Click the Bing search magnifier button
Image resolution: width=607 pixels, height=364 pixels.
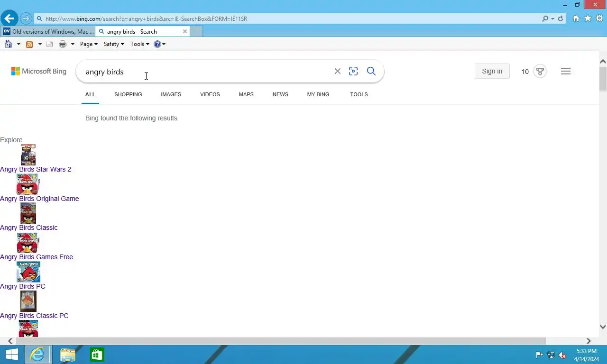[371, 71]
